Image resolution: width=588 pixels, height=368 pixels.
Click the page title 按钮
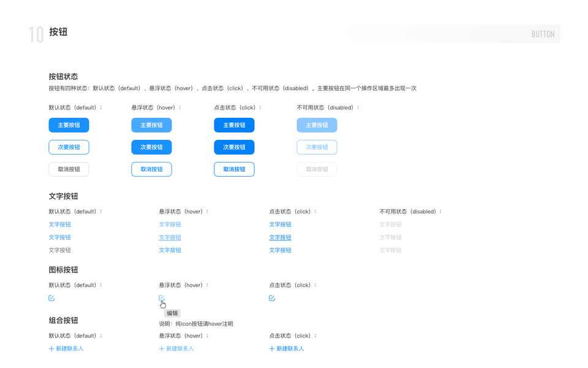click(x=58, y=32)
